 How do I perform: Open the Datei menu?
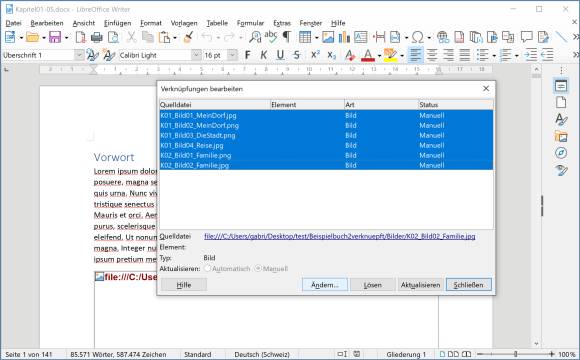click(x=13, y=23)
